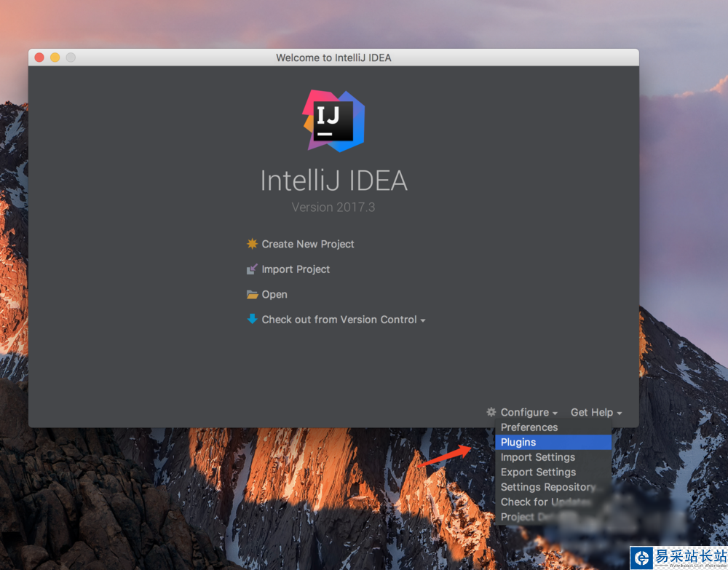Click the IntelliJ IDEA logo
Viewport: 728px width, 570px height.
pos(333,121)
